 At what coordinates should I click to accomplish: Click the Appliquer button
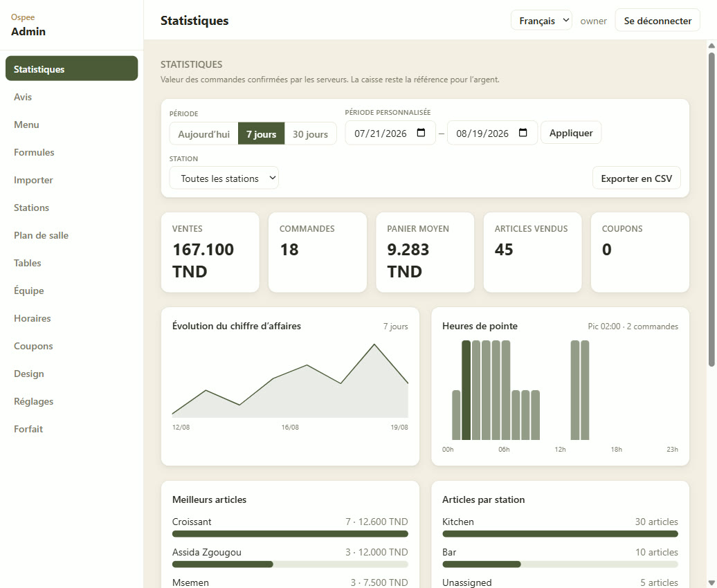tap(571, 133)
